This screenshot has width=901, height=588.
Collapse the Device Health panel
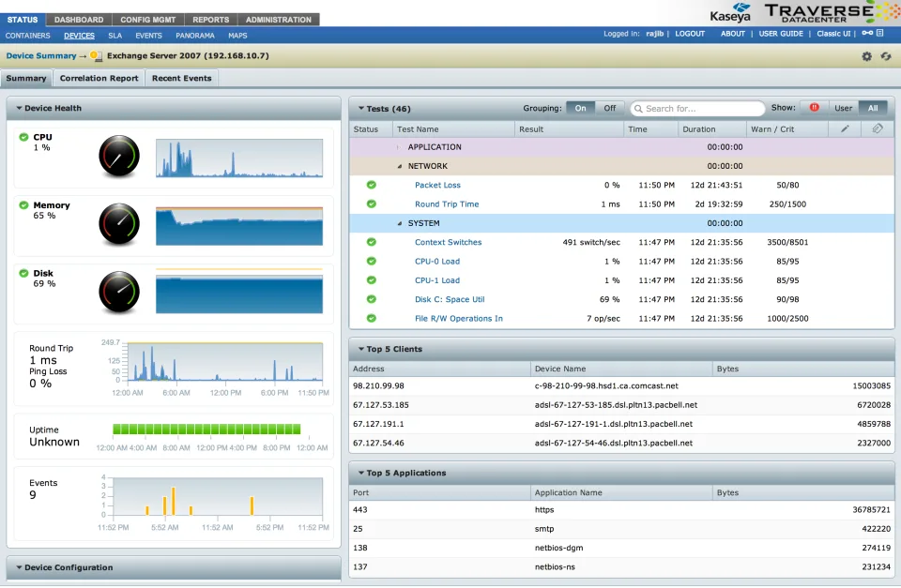coord(19,108)
